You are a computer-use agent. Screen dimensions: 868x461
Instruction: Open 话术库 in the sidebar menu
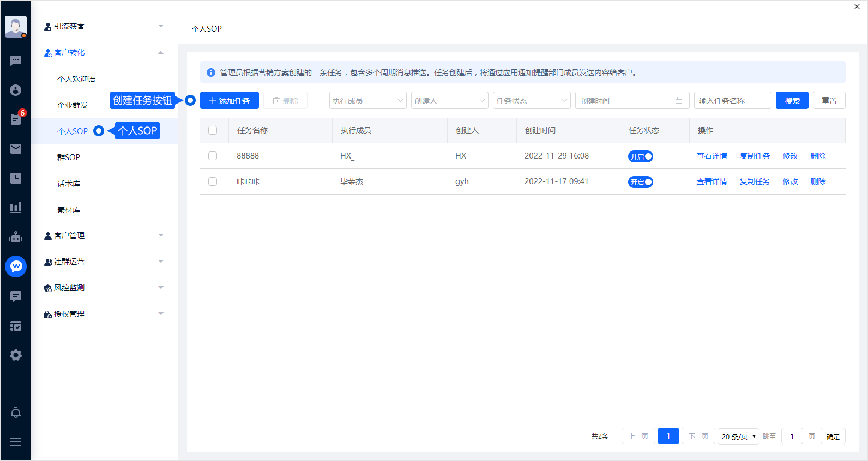pyautogui.click(x=69, y=184)
